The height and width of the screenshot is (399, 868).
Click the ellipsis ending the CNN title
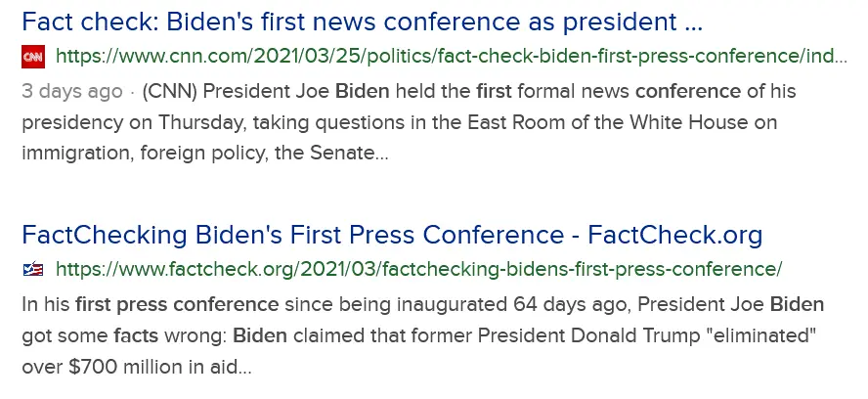pyautogui.click(x=694, y=23)
